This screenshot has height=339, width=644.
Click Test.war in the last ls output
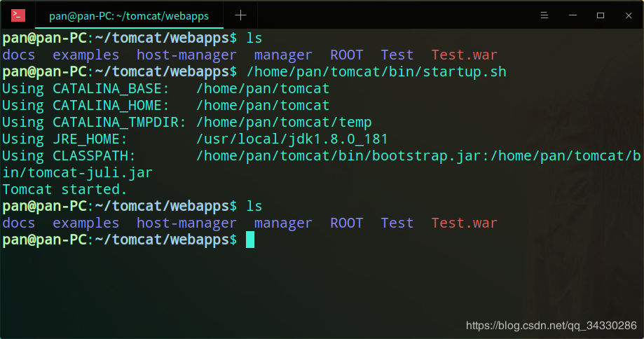464,223
